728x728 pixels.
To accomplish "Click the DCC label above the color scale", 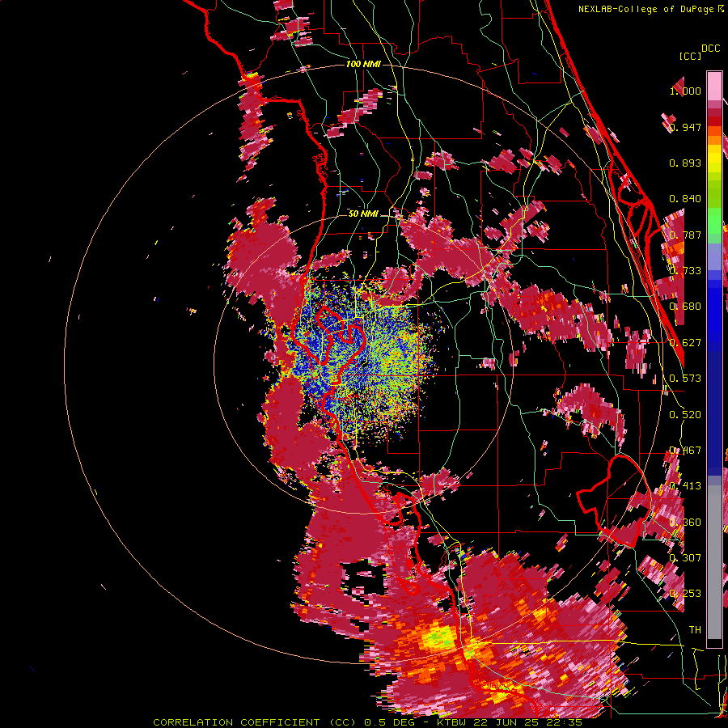I will [x=711, y=49].
